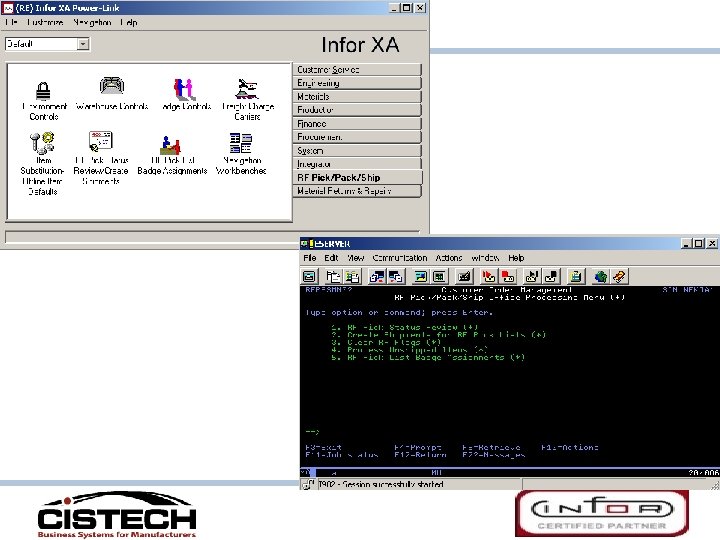This screenshot has height=540, width=720.
Task: Click terminal option 3 Clear RF Flags
Action: point(386,342)
